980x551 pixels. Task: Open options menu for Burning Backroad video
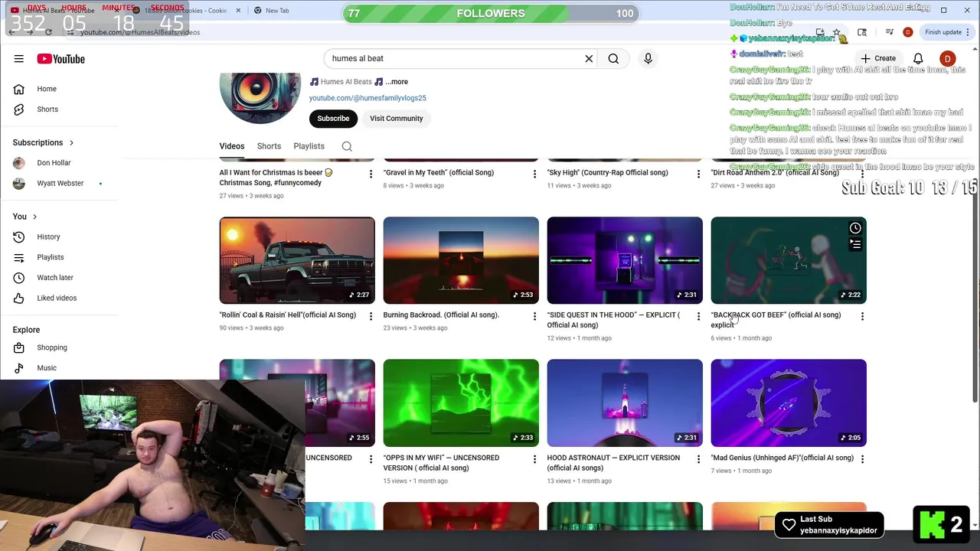(534, 316)
